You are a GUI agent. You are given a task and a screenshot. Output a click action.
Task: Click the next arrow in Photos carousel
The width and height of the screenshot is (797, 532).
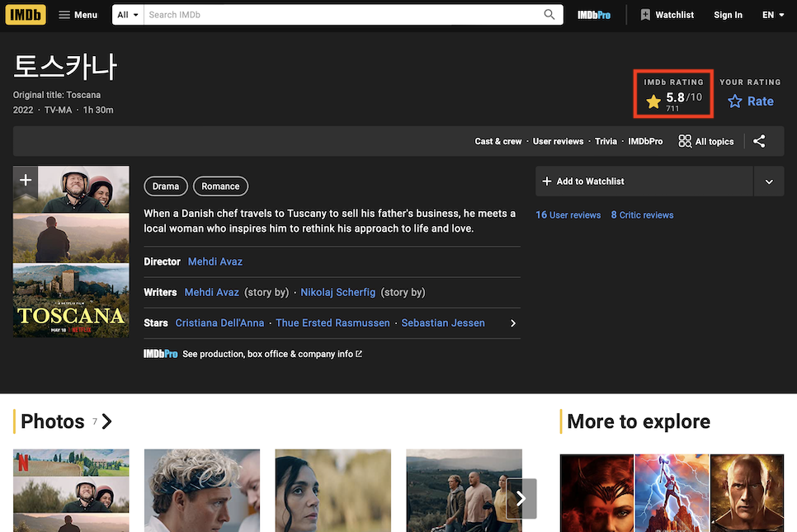point(521,498)
